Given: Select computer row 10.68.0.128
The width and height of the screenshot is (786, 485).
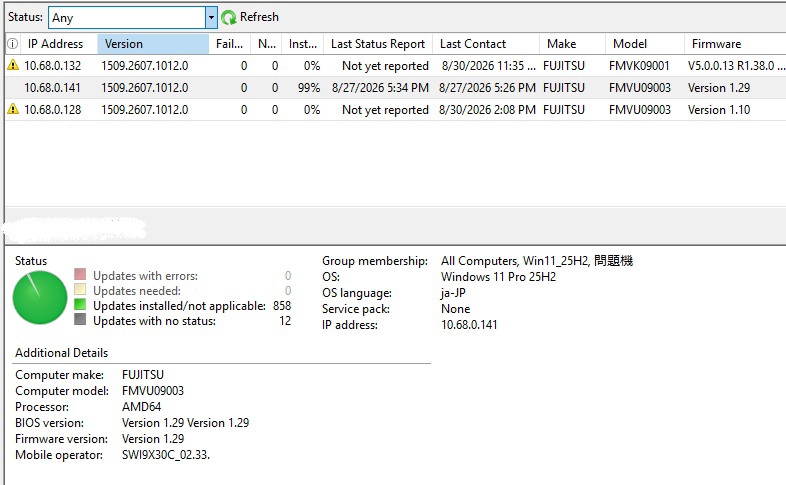Looking at the screenshot, I should tap(396, 110).
